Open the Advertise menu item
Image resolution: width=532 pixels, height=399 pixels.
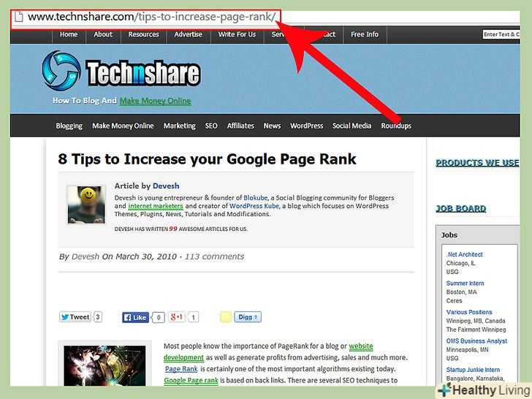[x=188, y=34]
